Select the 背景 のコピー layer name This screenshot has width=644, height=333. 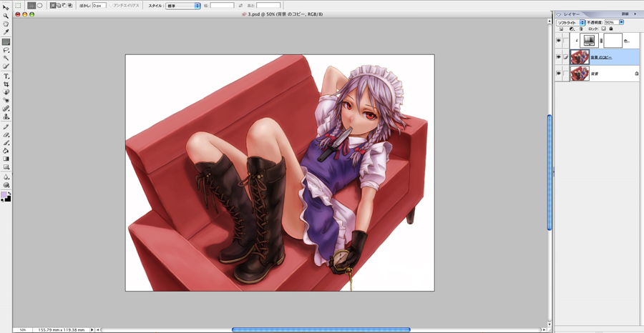[601, 57]
